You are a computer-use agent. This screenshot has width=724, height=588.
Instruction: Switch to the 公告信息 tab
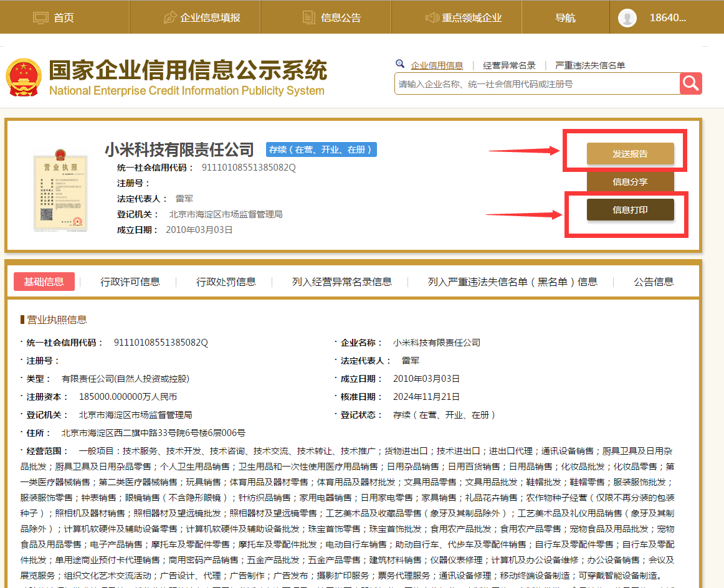pyautogui.click(x=654, y=282)
